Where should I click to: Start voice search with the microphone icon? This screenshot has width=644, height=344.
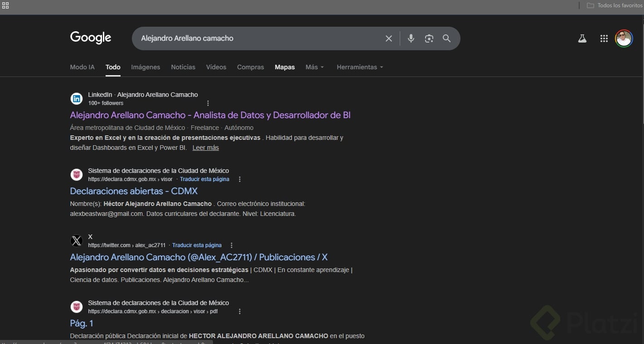411,38
